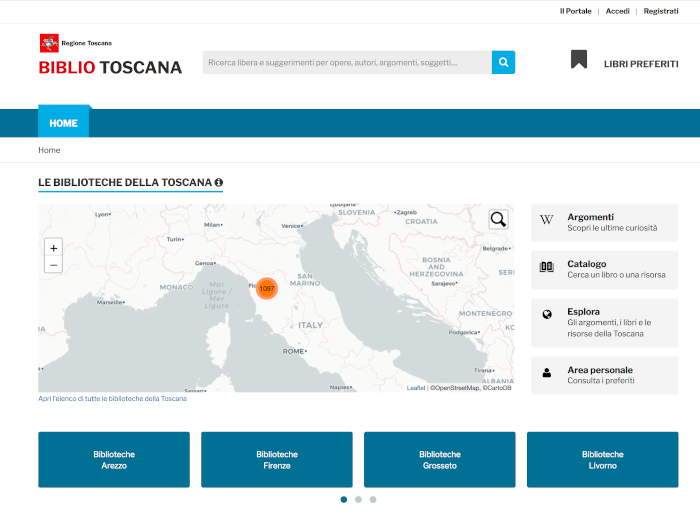
Task: Click the Home breadcrumb link
Action: [x=49, y=150]
